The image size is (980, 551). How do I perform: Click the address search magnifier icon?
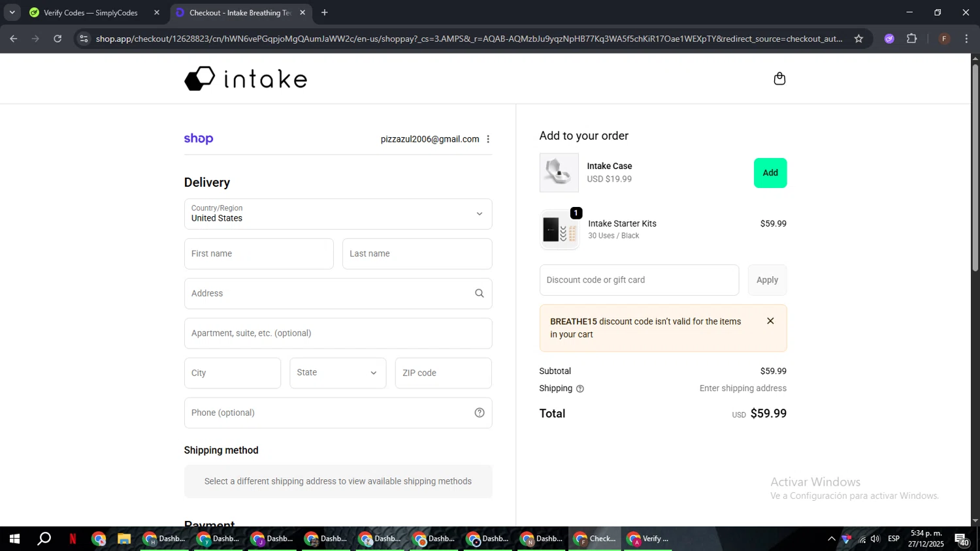tap(480, 294)
